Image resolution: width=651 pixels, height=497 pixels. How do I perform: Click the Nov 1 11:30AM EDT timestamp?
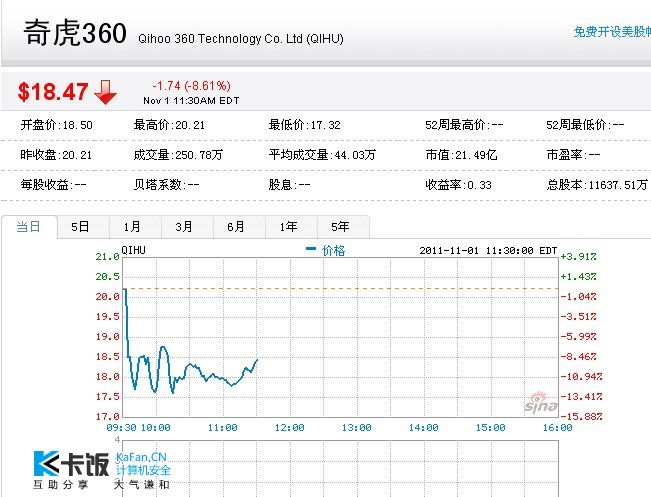[191, 101]
